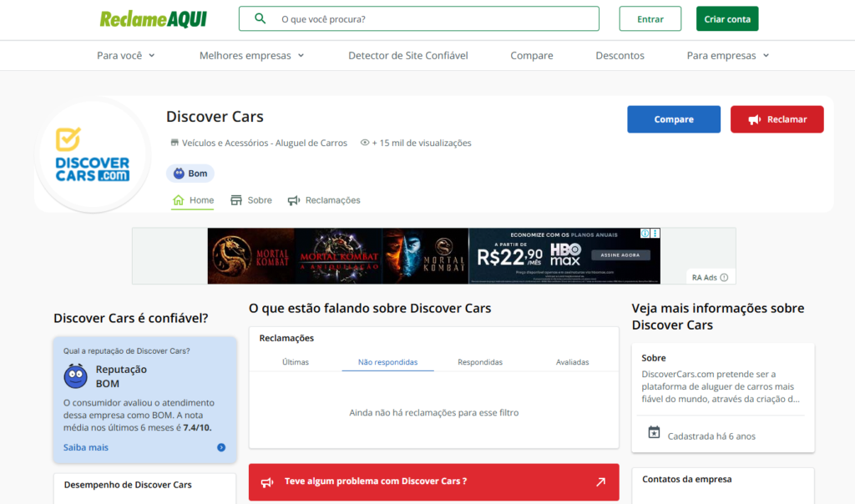Select the Últimas complaints tab
Viewport: 855px width, 504px height.
coord(296,362)
